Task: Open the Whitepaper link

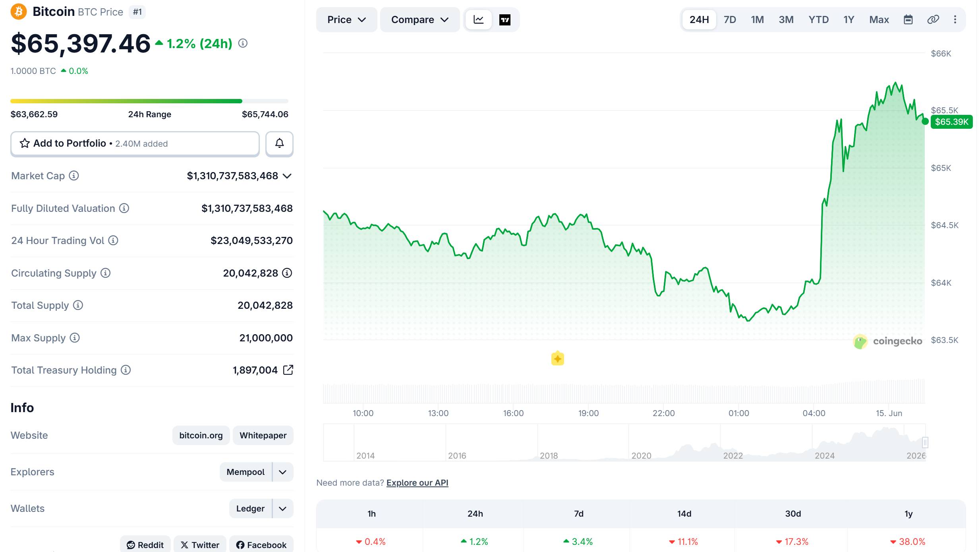Action: pyautogui.click(x=263, y=436)
